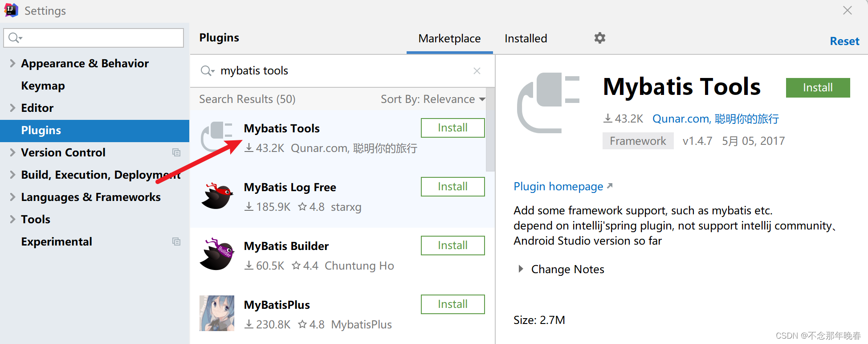Select the MyBatis Builder result title
Screen dimensions: 868x344
(286, 246)
